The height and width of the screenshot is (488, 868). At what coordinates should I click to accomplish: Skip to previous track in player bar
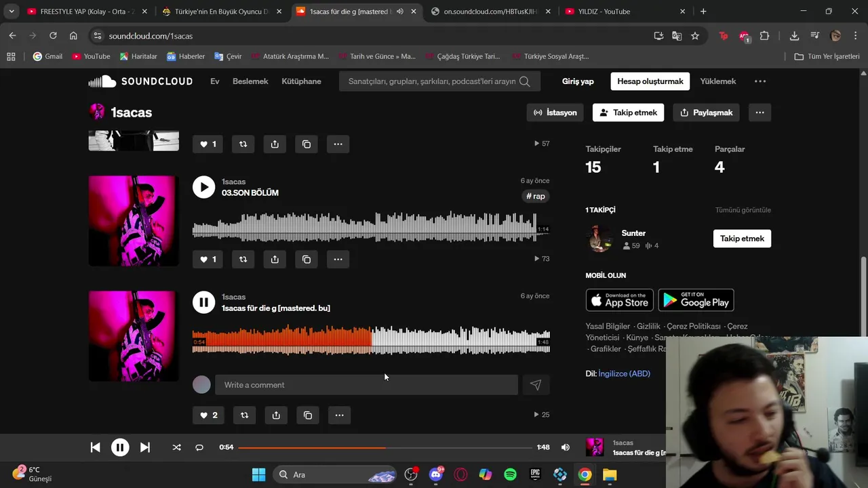tap(95, 447)
